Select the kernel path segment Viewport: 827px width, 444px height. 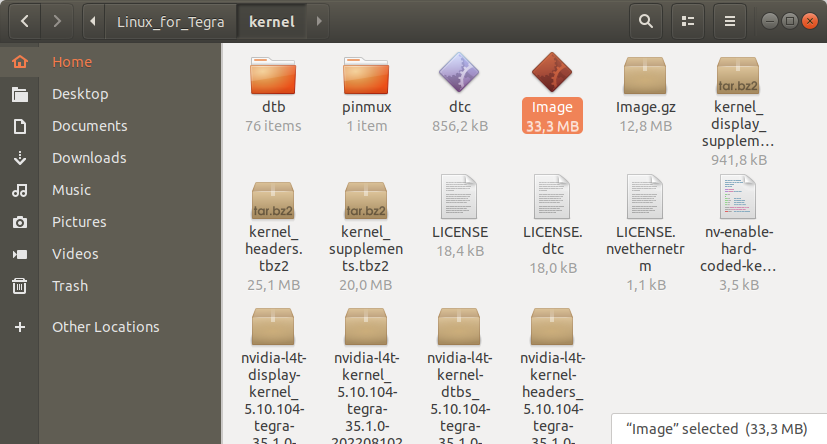(x=272, y=22)
